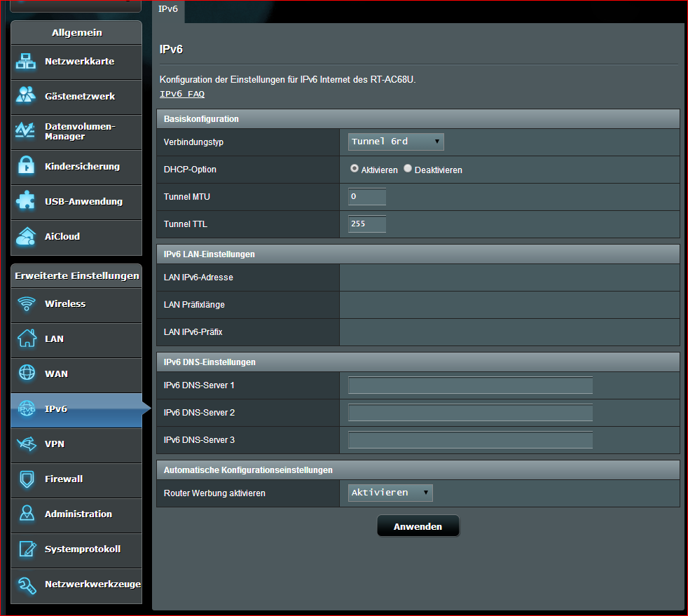This screenshot has height=616, width=688.
Task: Switch to the IPv6 tab at top
Action: pos(168,9)
